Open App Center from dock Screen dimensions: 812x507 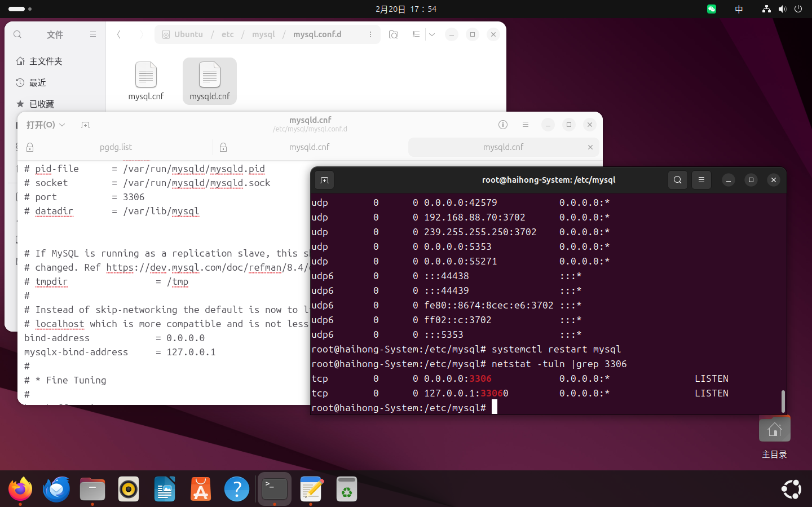(201, 489)
